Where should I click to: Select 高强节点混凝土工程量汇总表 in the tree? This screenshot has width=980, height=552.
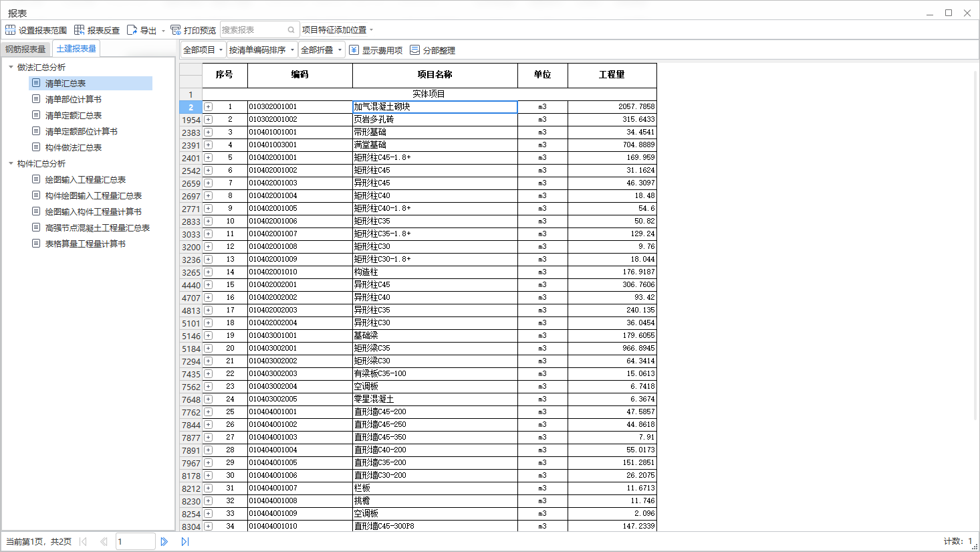coord(97,227)
